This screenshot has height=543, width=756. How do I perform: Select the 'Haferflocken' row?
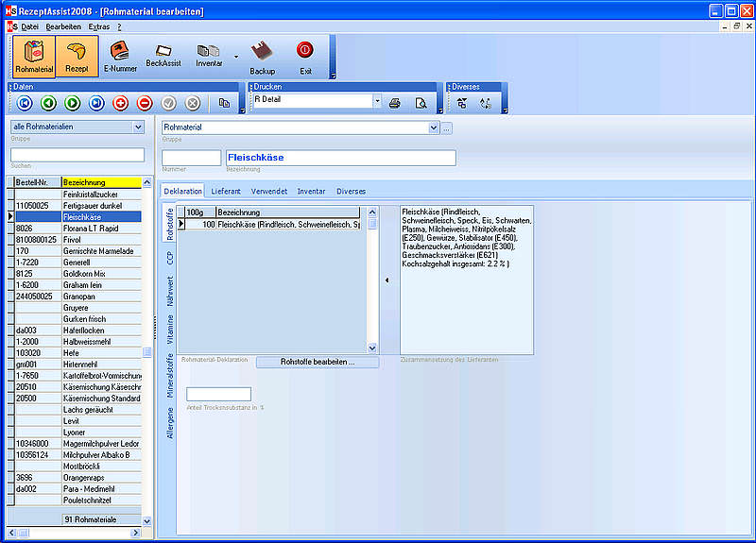pos(75,331)
